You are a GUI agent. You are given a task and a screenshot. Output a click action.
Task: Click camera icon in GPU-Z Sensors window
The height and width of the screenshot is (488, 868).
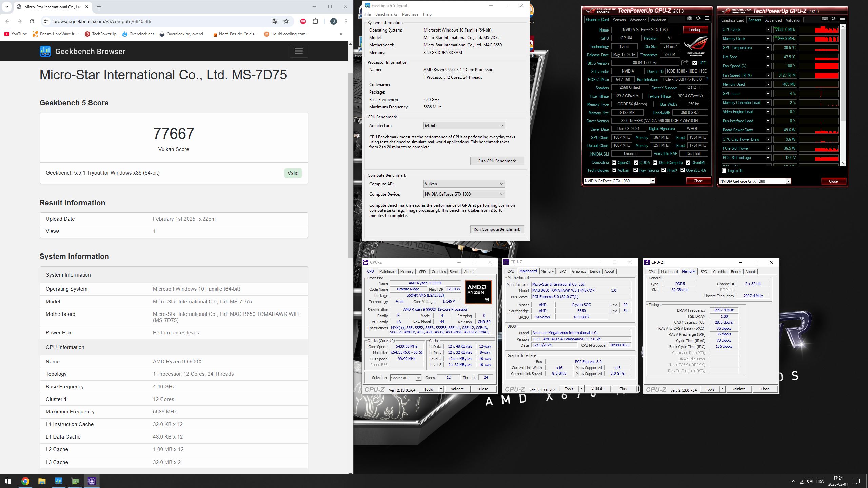pos(825,19)
